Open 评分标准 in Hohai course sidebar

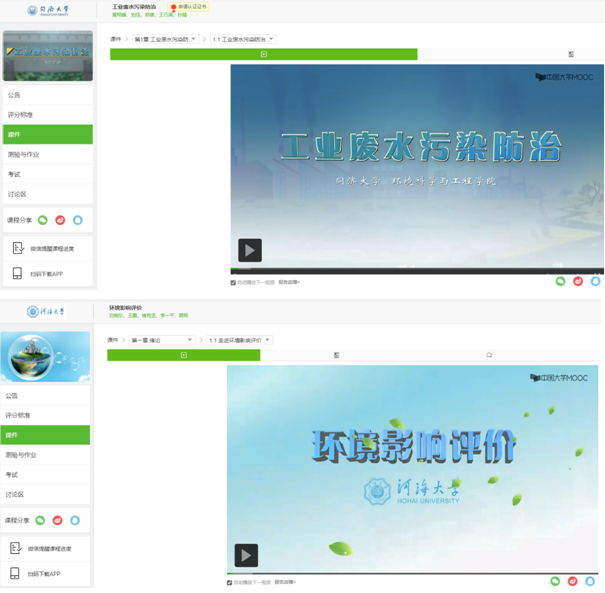tap(45, 415)
